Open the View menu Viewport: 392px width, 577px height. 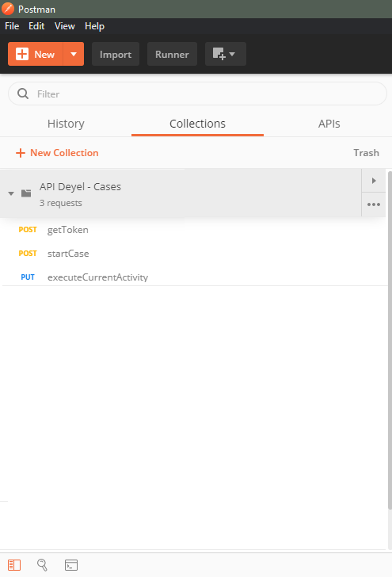point(65,26)
